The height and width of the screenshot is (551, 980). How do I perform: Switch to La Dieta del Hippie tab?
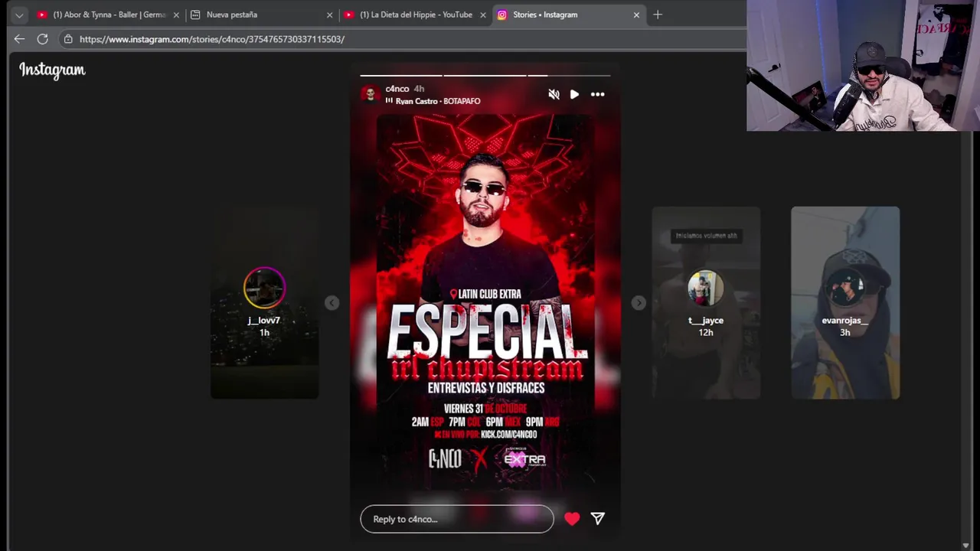pos(415,15)
